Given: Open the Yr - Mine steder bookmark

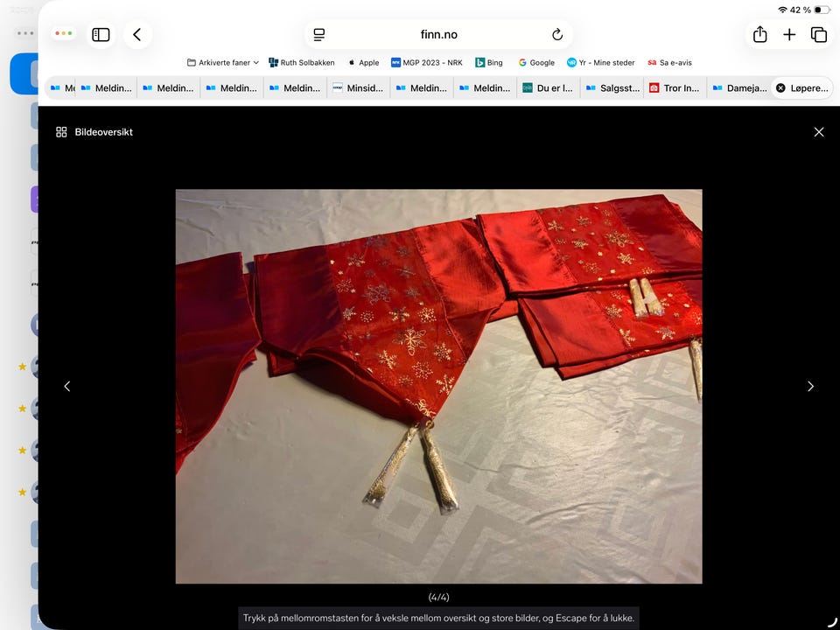Looking at the screenshot, I should [x=600, y=63].
